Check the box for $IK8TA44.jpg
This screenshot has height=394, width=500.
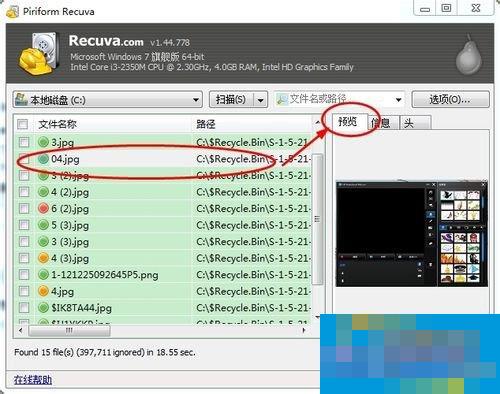click(24, 308)
